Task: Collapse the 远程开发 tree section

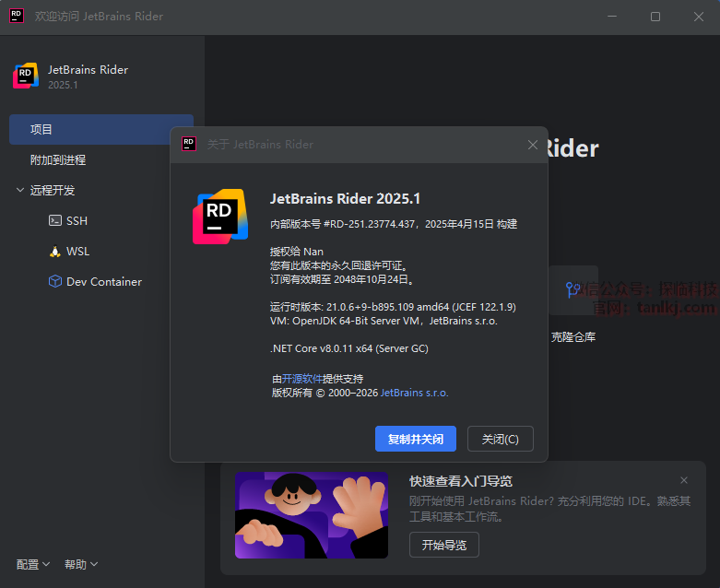Action: (x=20, y=191)
